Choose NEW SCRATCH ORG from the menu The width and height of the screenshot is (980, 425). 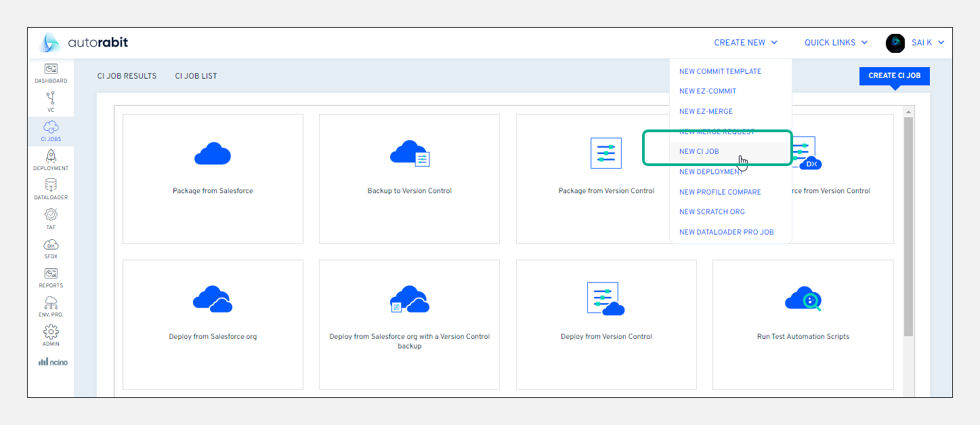tap(712, 211)
